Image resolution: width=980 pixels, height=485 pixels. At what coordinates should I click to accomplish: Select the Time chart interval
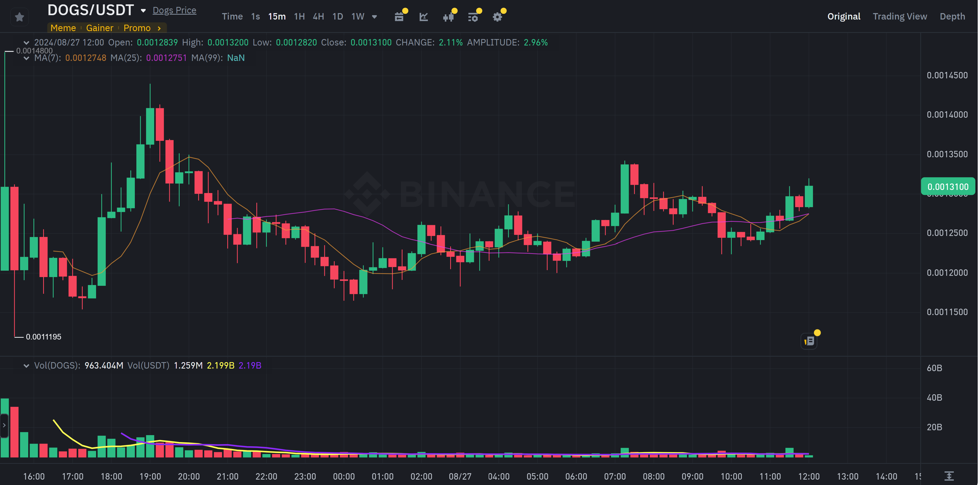(x=232, y=16)
